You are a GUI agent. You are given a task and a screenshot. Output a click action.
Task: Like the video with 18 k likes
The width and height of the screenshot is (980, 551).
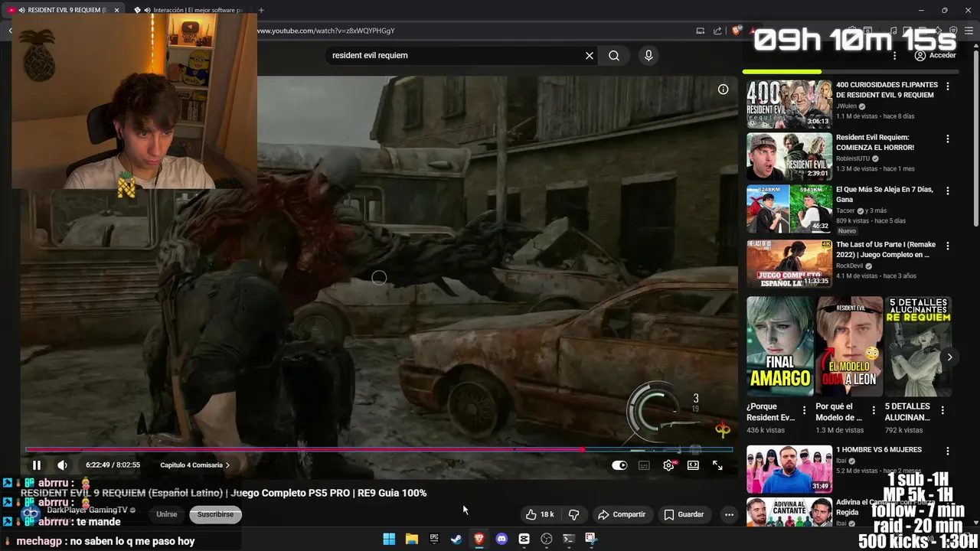pyautogui.click(x=539, y=514)
